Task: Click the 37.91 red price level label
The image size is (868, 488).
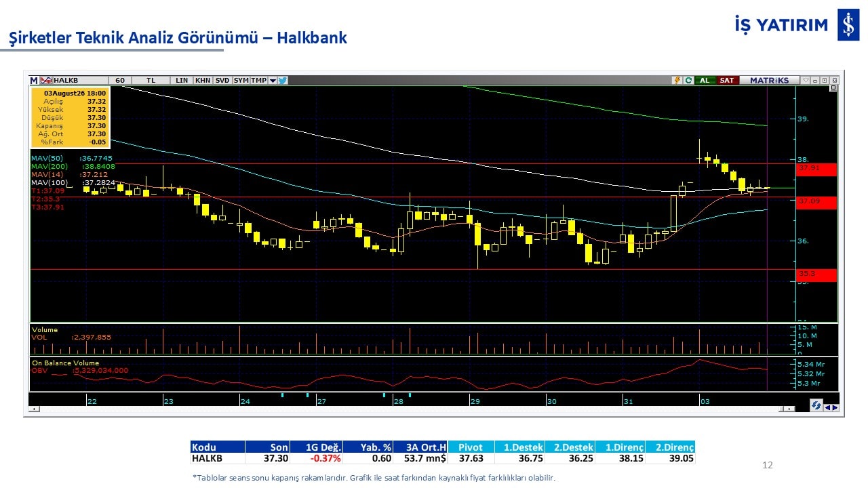Action: click(816, 169)
